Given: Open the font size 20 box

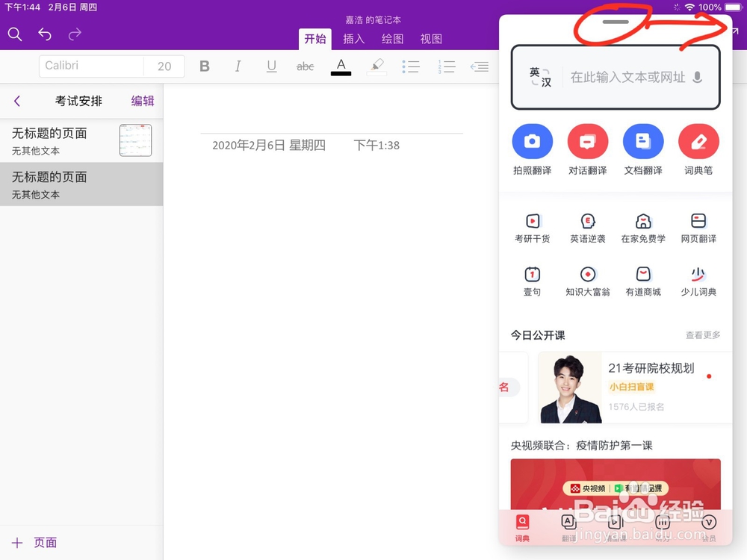Looking at the screenshot, I should click(164, 66).
